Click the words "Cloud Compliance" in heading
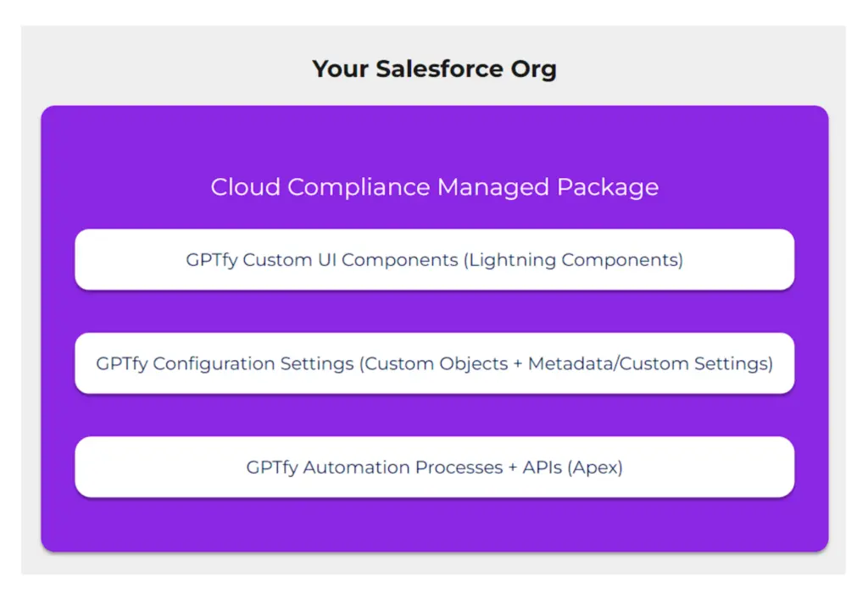Image resolution: width=868 pixels, height=593 pixels. click(320, 187)
